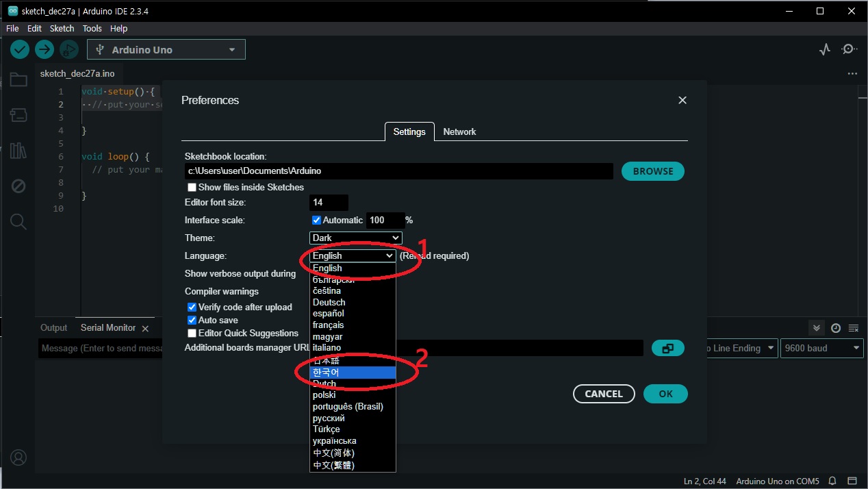This screenshot has height=489, width=868.
Task: Select magyar in language list
Action: coord(353,337)
